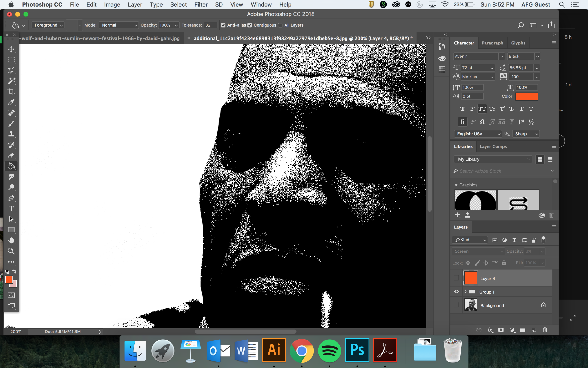
Task: Open the layer styles fx menu
Action: pyautogui.click(x=490, y=330)
